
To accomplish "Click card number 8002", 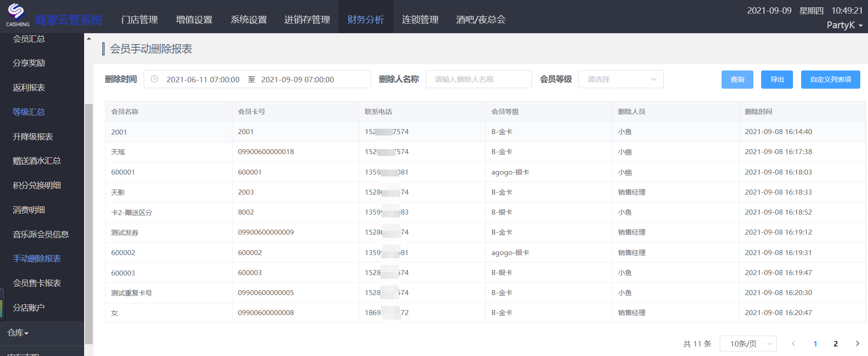I will click(246, 212).
